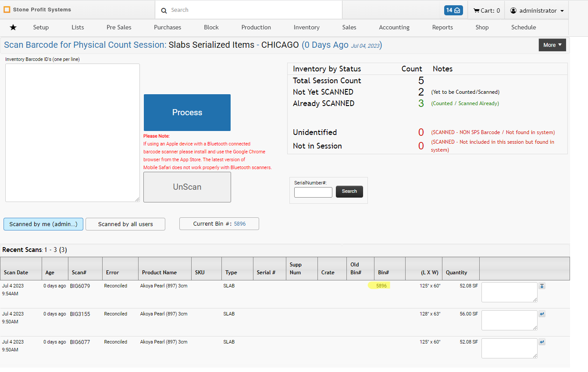Click the arrow icon in BIG6079 row
The height and width of the screenshot is (372, 588).
pyautogui.click(x=542, y=286)
